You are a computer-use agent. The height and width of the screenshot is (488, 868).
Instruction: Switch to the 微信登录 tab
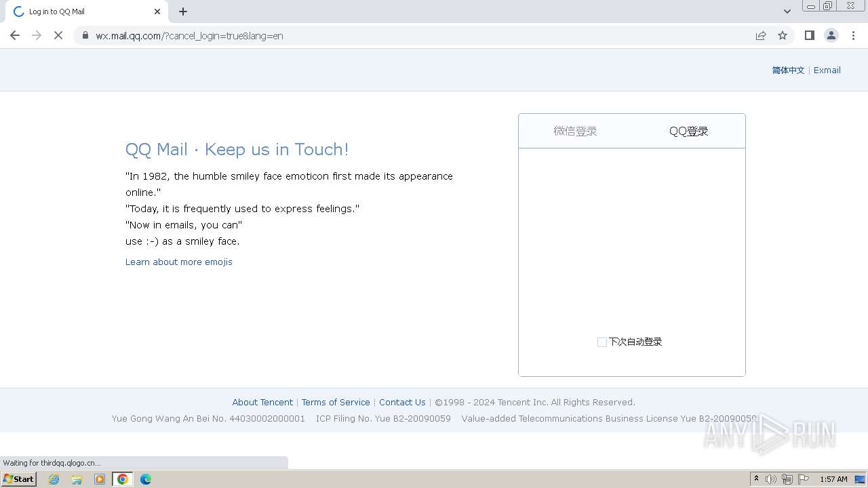coord(575,131)
